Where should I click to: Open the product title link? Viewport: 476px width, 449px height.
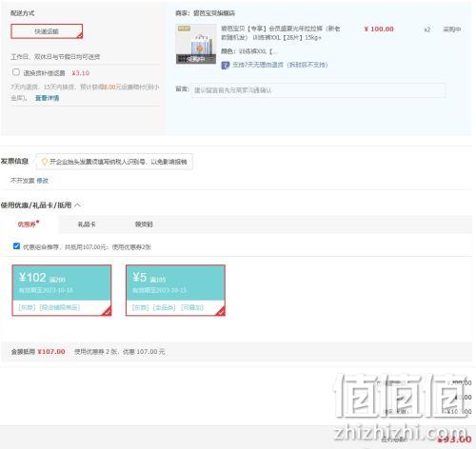[280, 33]
